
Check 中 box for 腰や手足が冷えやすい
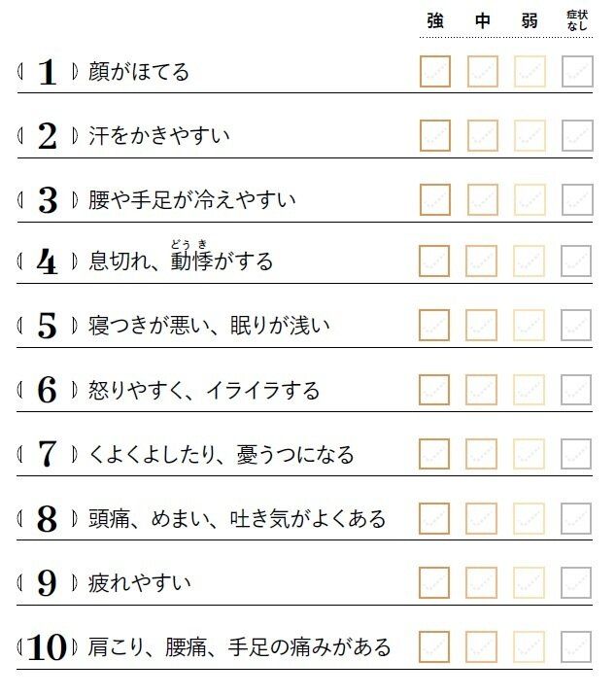pyautogui.click(x=483, y=199)
